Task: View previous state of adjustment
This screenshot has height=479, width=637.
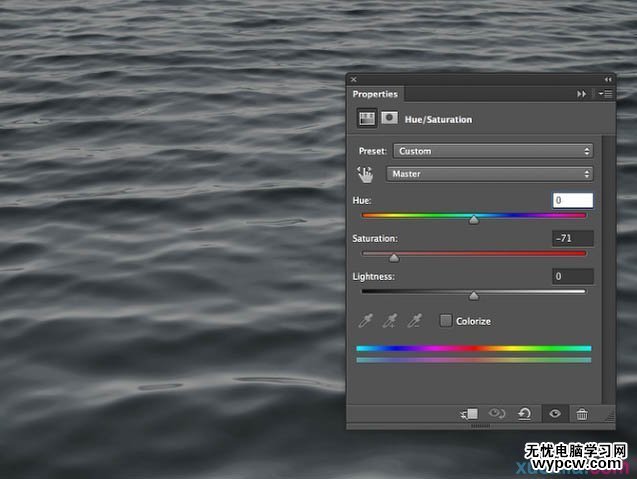Action: pos(496,414)
